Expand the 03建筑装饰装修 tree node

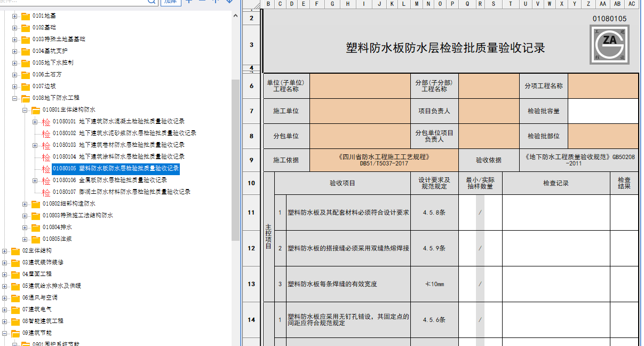5,263
